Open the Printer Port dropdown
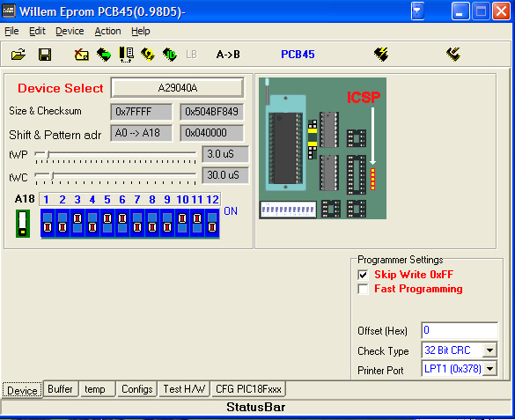The width and height of the screenshot is (515, 420). click(489, 369)
